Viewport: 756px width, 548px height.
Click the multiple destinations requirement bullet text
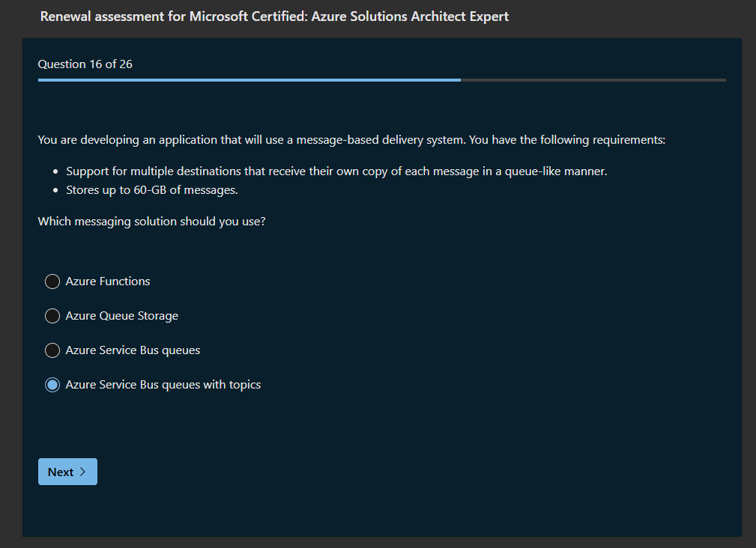click(336, 171)
